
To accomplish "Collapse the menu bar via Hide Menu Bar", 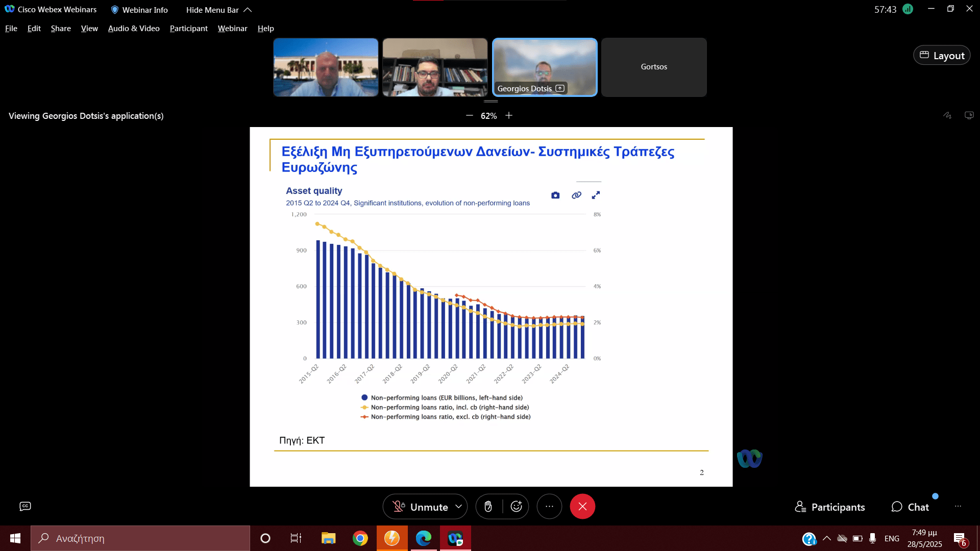I will click(x=218, y=10).
